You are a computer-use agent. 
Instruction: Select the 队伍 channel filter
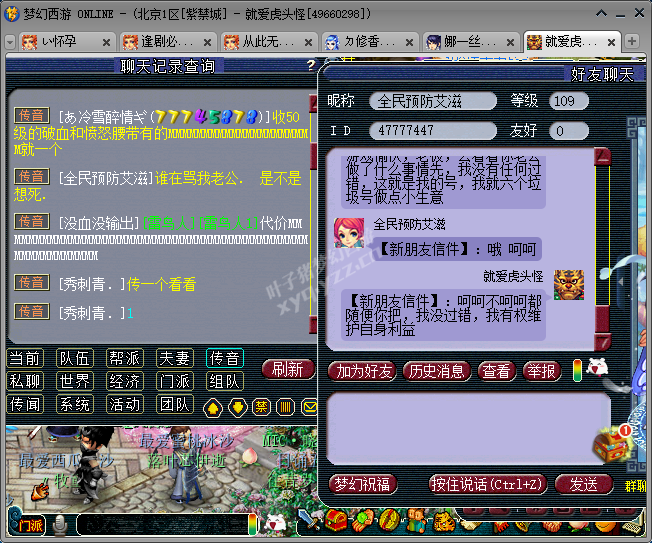coord(75,358)
